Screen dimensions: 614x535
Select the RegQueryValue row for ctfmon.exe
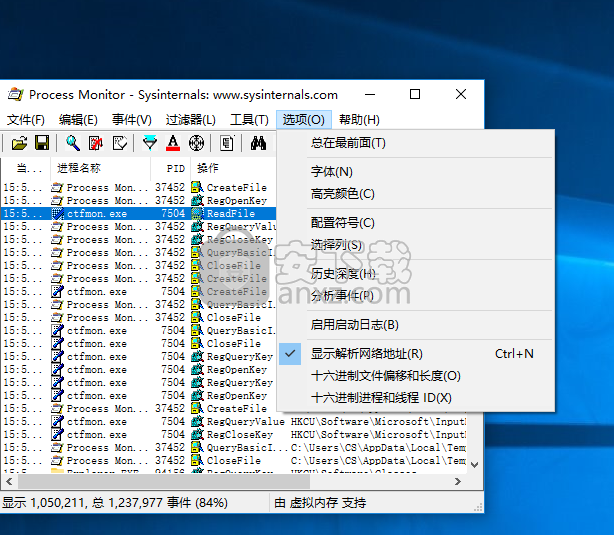pos(234,421)
